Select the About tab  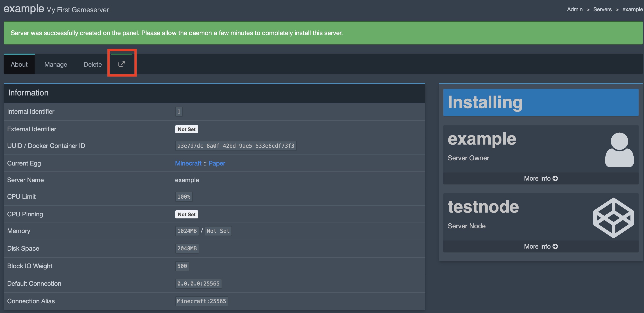19,64
